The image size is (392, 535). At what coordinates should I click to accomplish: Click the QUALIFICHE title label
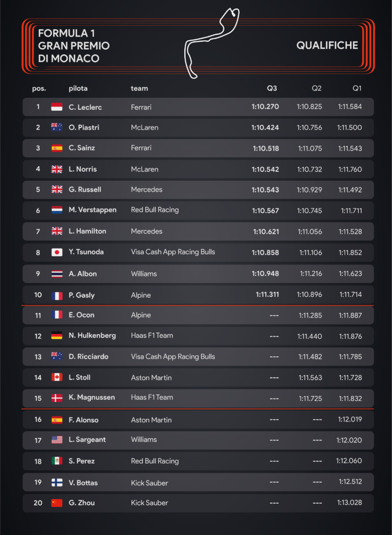327,45
